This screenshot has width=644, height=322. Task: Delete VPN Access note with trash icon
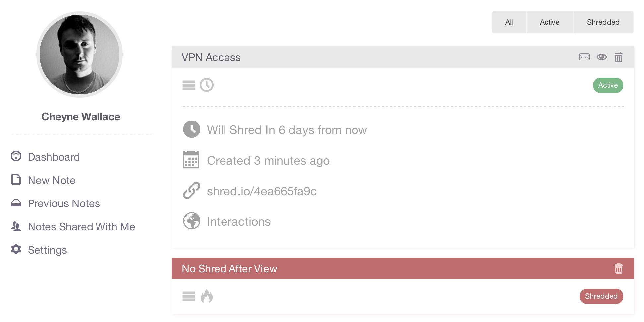point(618,57)
